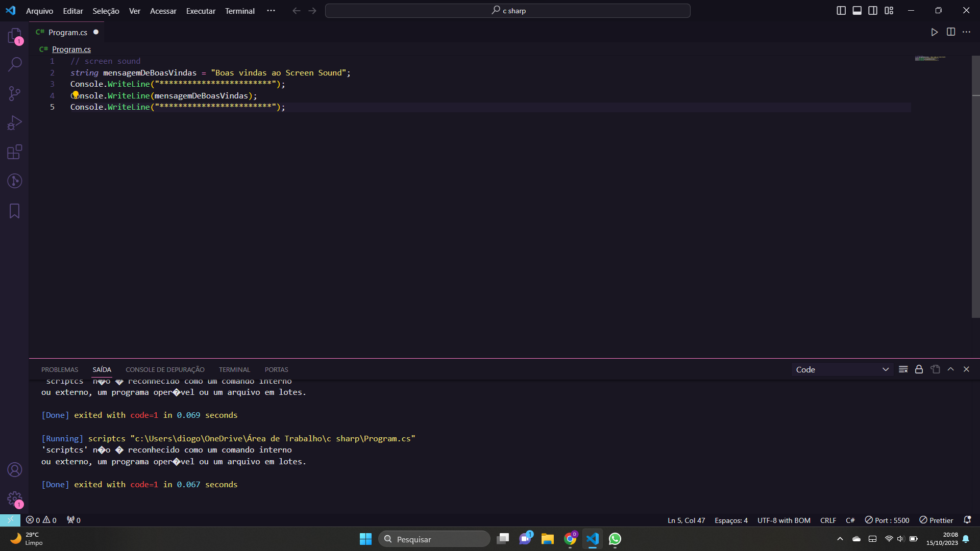980x551 pixels.
Task: Click the editor minimap preview
Action: coord(930,58)
